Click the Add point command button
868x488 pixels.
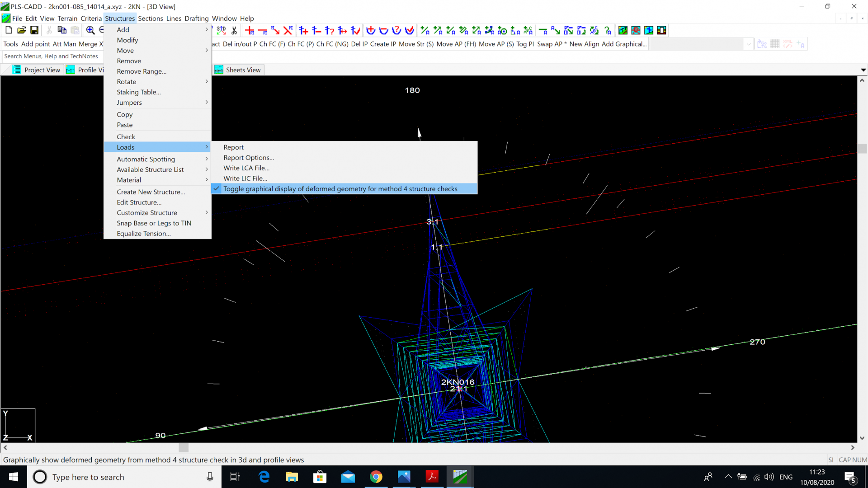(x=36, y=44)
